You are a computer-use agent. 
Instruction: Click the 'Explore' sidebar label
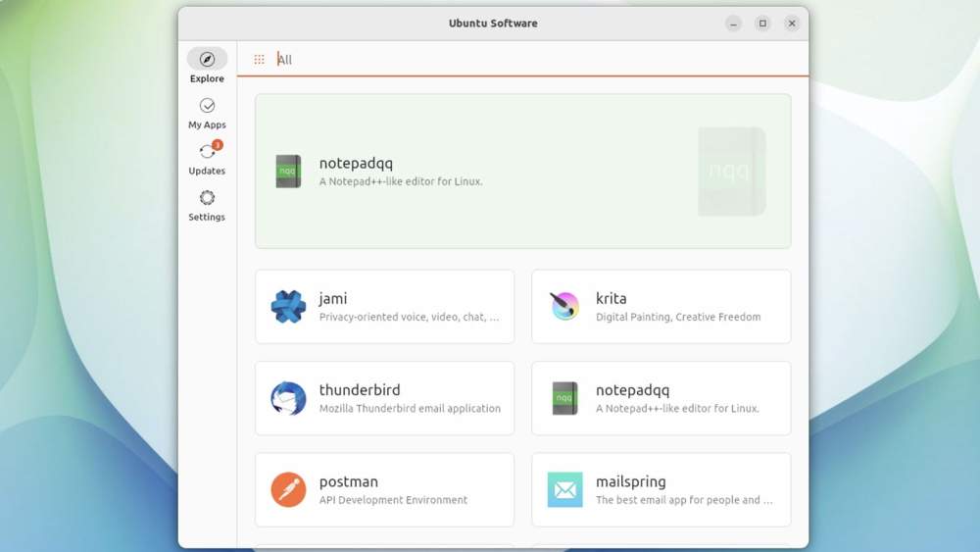207,78
